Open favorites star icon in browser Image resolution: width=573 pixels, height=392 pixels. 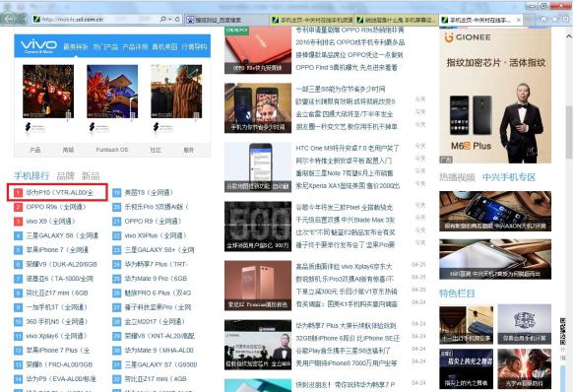click(x=555, y=19)
